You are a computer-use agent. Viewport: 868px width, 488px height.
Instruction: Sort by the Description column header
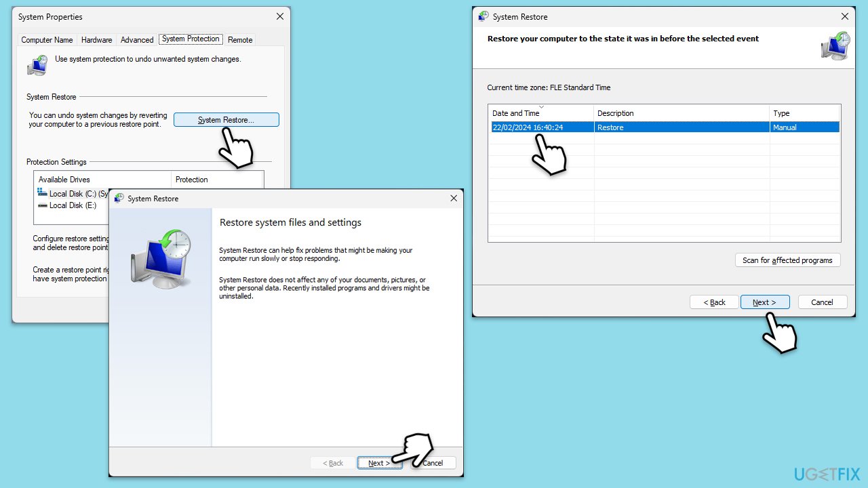pos(682,113)
